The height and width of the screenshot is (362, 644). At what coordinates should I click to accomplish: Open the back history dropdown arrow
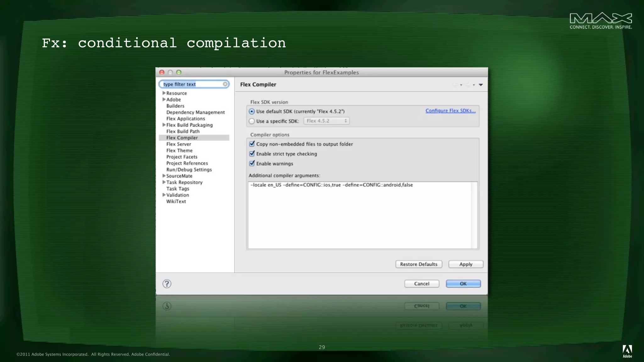(x=461, y=85)
